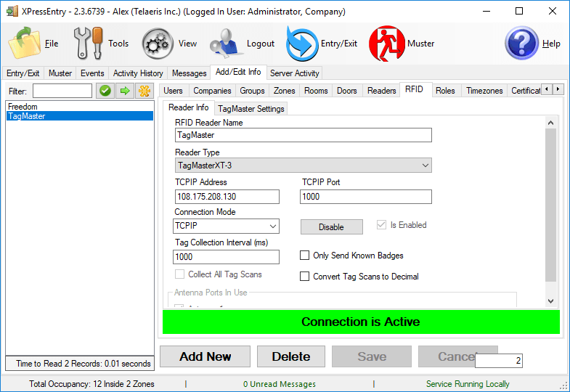
Task: Click the Reader Info vertical scrollbar thumb
Action: (550, 205)
